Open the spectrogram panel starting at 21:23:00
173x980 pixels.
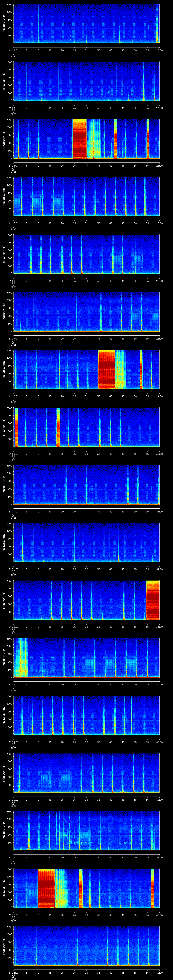[x=86, y=81]
